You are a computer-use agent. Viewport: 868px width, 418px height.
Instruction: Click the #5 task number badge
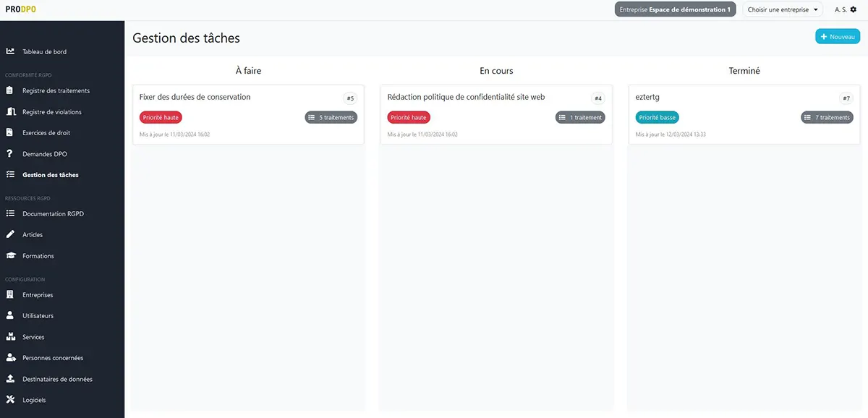point(350,98)
